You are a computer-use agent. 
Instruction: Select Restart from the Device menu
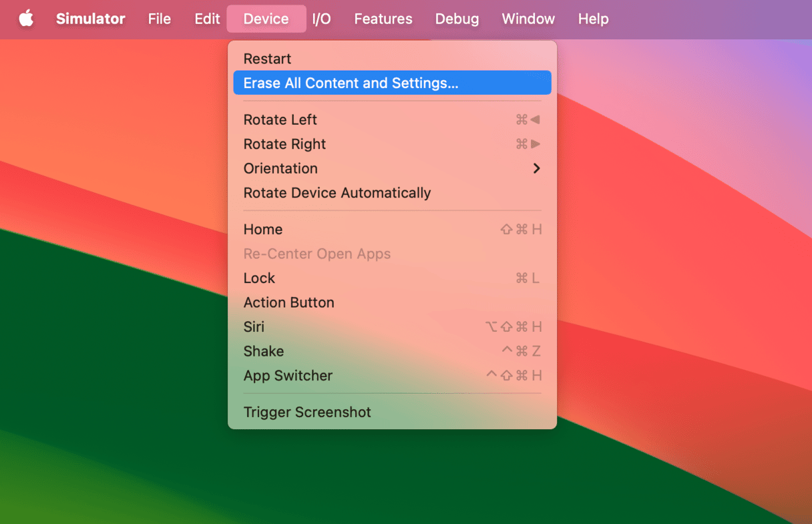[x=267, y=58]
